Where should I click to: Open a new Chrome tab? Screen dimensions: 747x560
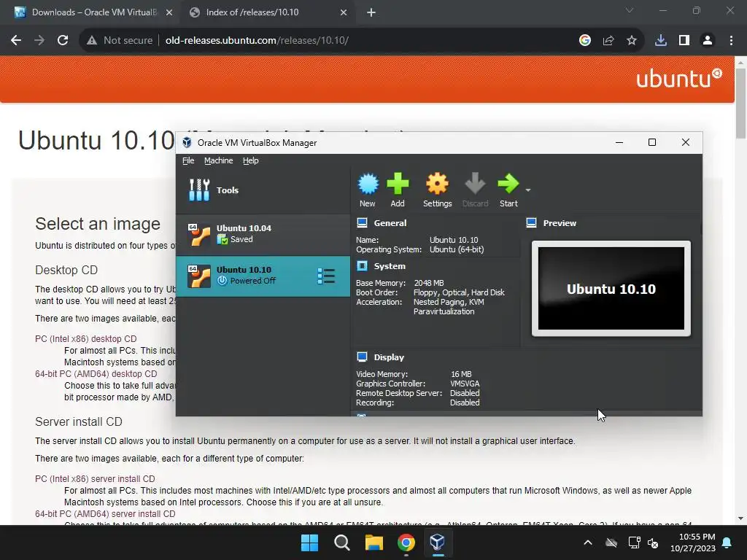pos(371,12)
